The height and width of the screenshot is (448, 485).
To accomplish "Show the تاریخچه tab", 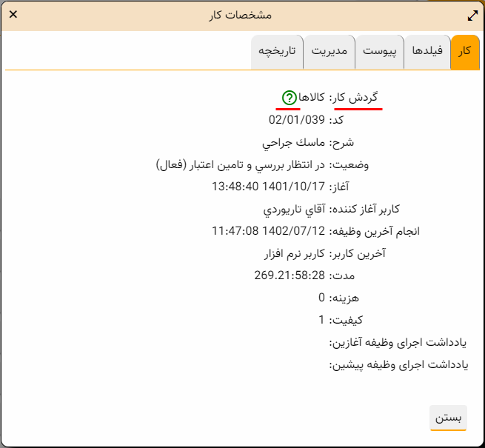I will pyautogui.click(x=277, y=52).
